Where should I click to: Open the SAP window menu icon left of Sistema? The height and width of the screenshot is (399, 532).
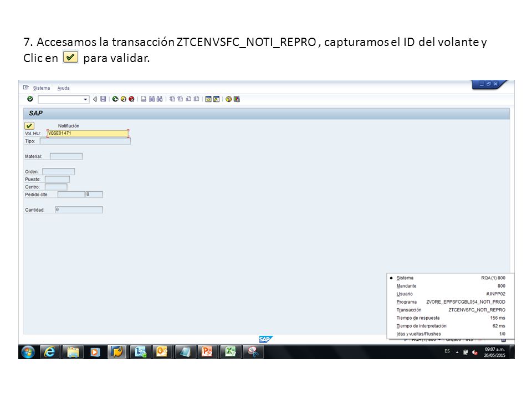point(26,88)
